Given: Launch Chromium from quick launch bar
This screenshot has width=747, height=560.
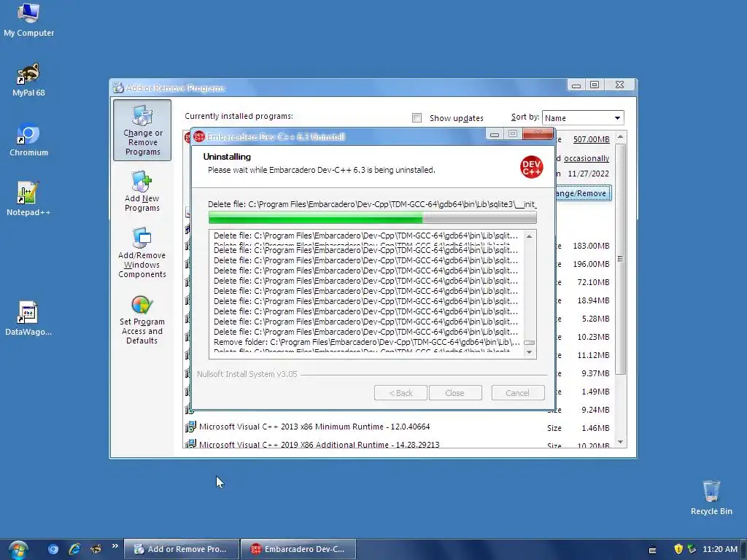Looking at the screenshot, I should click(x=53, y=549).
